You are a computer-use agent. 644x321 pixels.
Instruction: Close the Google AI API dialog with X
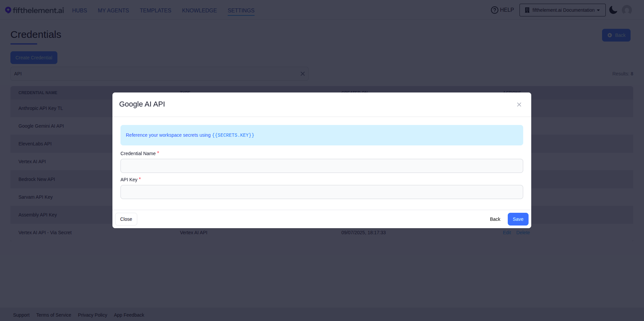pos(519,105)
